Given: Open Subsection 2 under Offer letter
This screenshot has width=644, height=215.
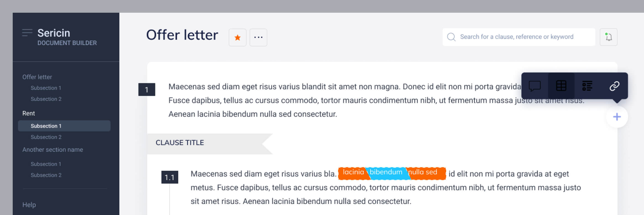Looking at the screenshot, I should [x=46, y=99].
